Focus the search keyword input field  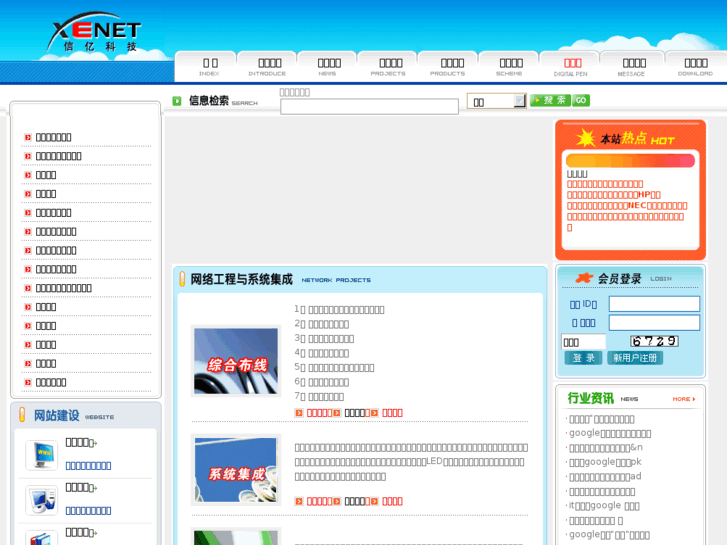(370, 106)
